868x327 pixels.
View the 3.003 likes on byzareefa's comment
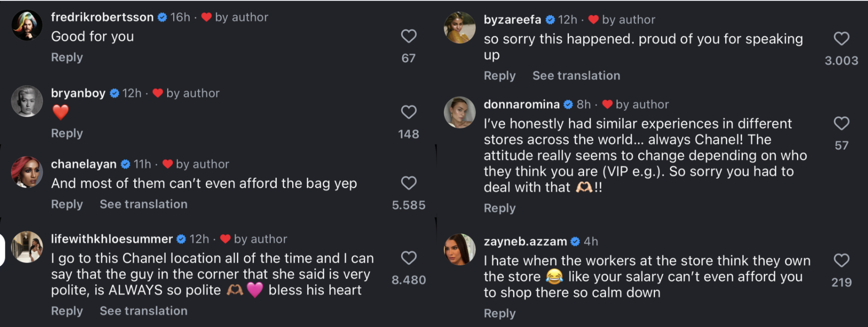[x=841, y=61]
